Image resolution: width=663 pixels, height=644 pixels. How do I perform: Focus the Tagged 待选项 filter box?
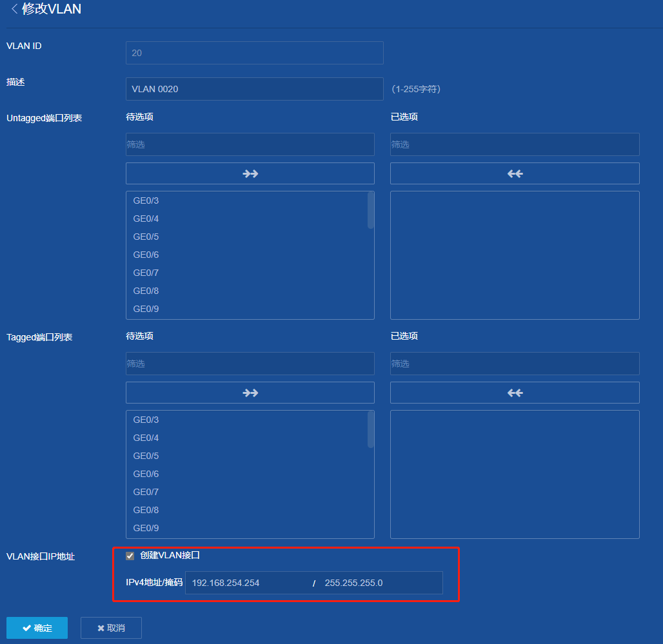(x=250, y=364)
